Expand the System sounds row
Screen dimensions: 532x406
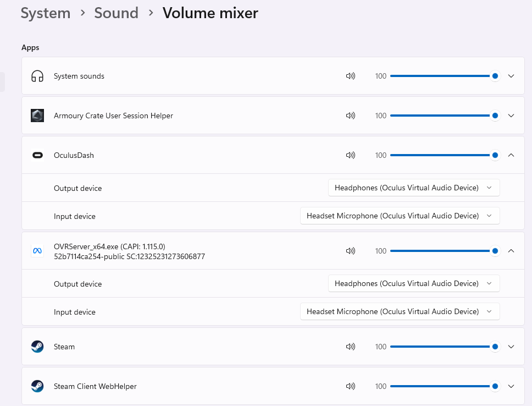511,76
